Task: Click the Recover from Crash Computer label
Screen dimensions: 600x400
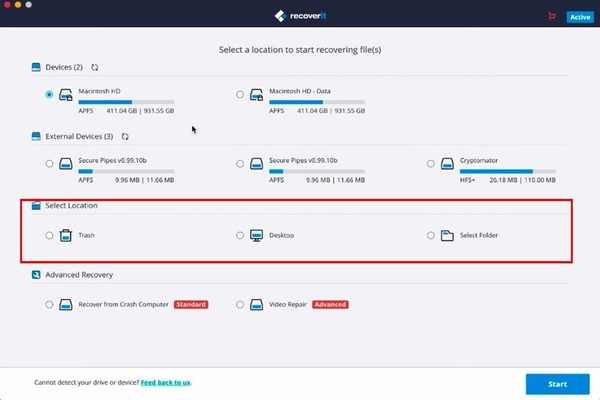Action: [x=123, y=305]
